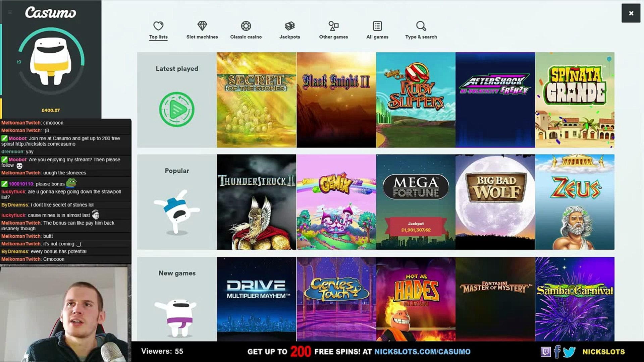Click the NICKSLOTS.COM/CASUMO banner link
Screen dimensions: 644x362
tap(422, 352)
